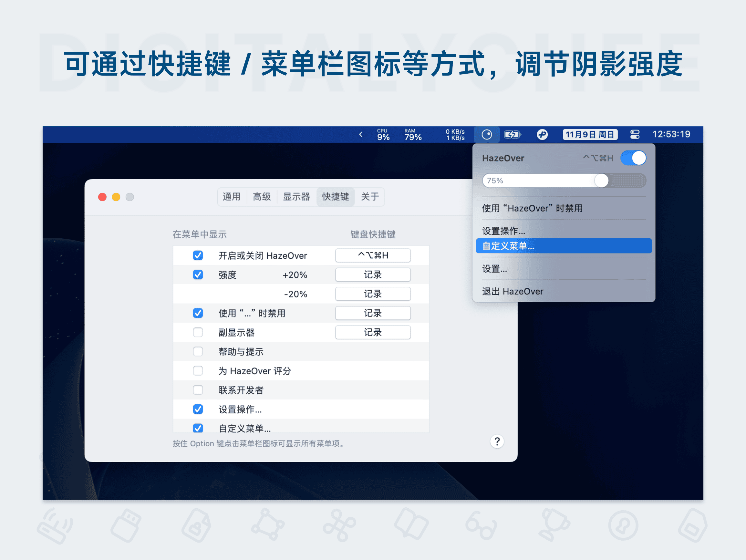Disable HazeOver using the toggle switch
746x560 pixels.
pos(633,158)
